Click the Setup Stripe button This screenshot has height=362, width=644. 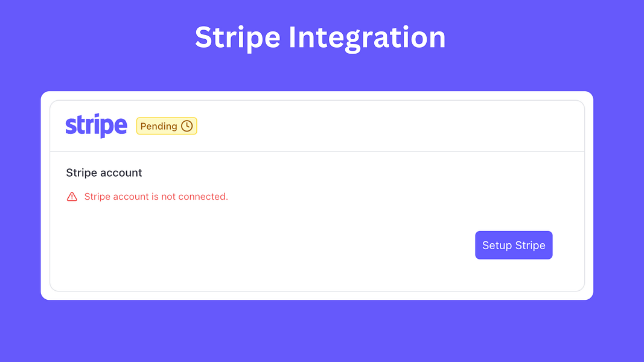tap(514, 245)
